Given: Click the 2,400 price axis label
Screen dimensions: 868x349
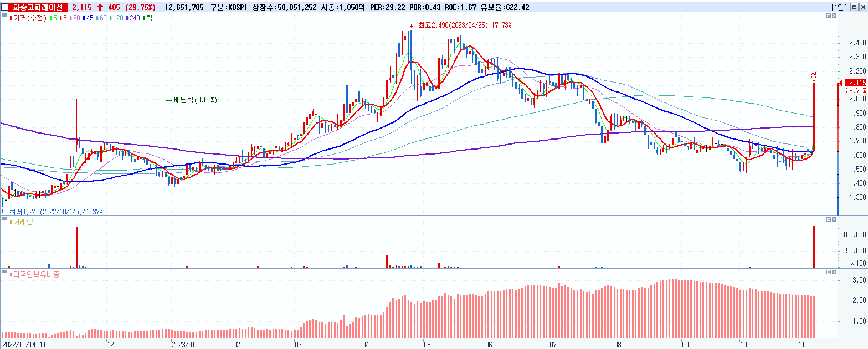Looking at the screenshot, I should pyautogui.click(x=857, y=43).
